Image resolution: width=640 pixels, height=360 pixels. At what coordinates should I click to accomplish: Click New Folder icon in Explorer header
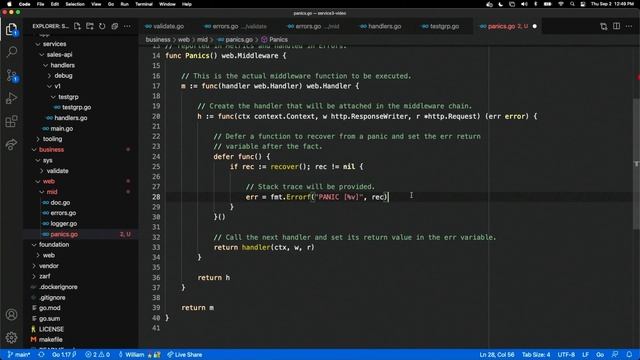[x=90, y=26]
